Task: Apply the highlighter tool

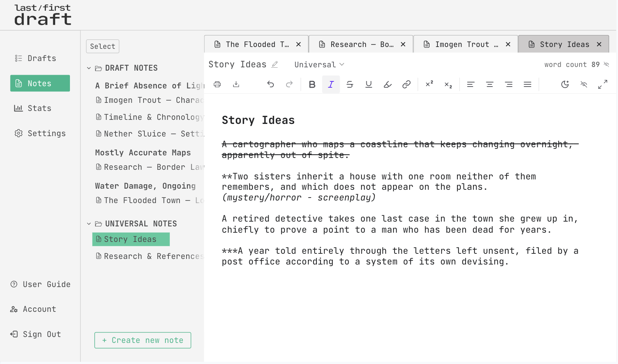Action: [387, 84]
